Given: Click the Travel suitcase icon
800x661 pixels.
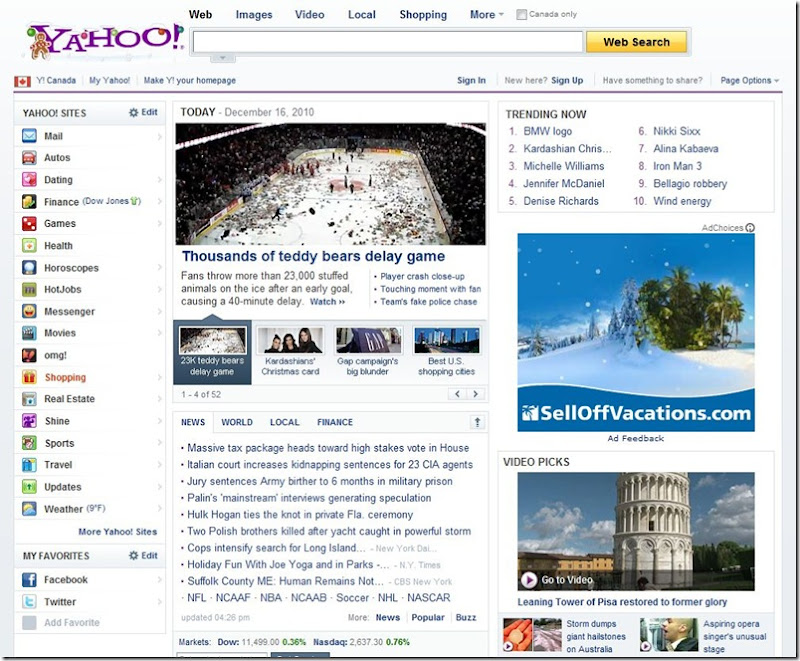Looking at the screenshot, I should coord(29,465).
